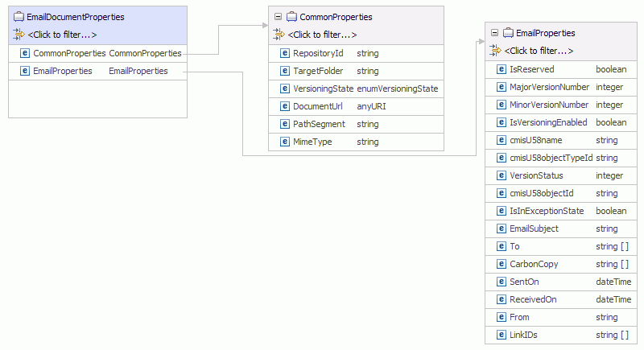Select the IsVersioningEnabled attribute name
The width and height of the screenshot is (644, 350).
(548, 122)
